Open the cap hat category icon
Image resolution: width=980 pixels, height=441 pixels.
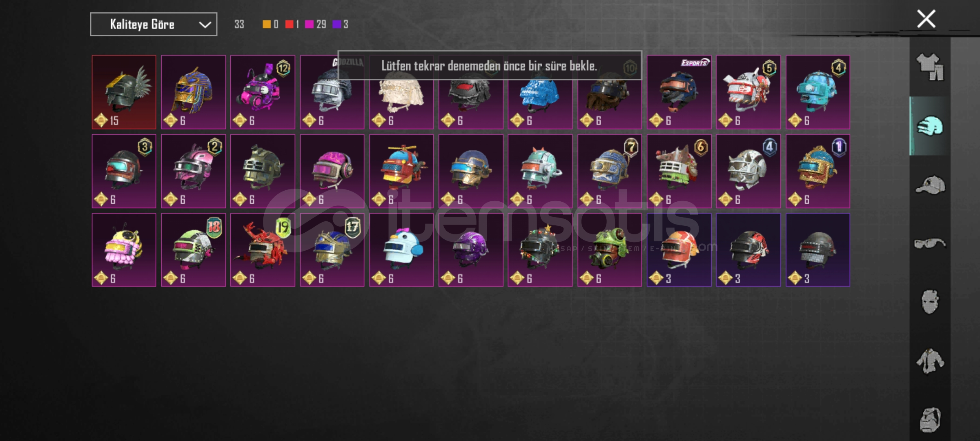[930, 185]
